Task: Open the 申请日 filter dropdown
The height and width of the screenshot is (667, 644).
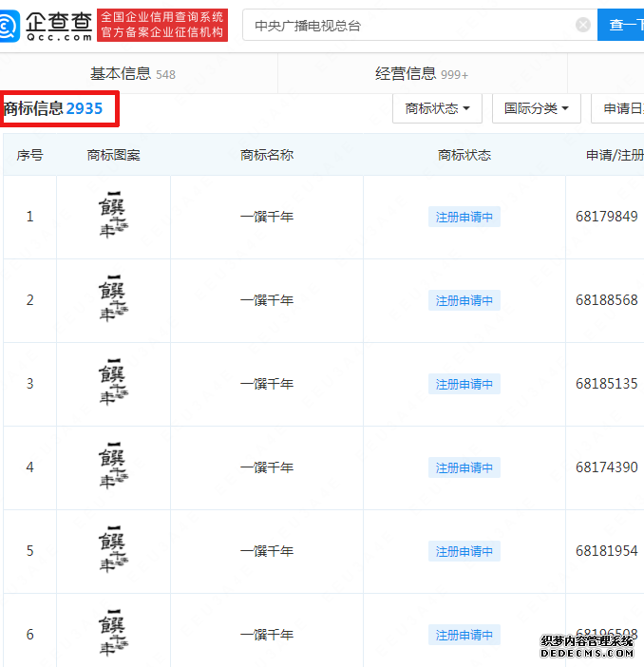Action: (617, 108)
